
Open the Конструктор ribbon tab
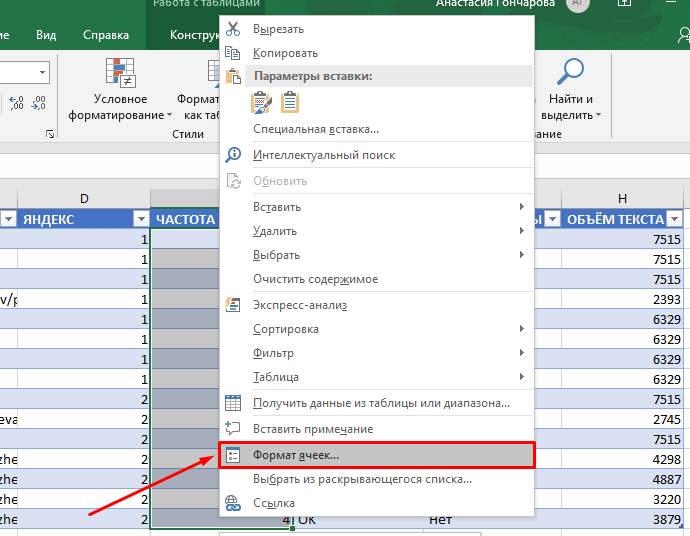point(195,35)
